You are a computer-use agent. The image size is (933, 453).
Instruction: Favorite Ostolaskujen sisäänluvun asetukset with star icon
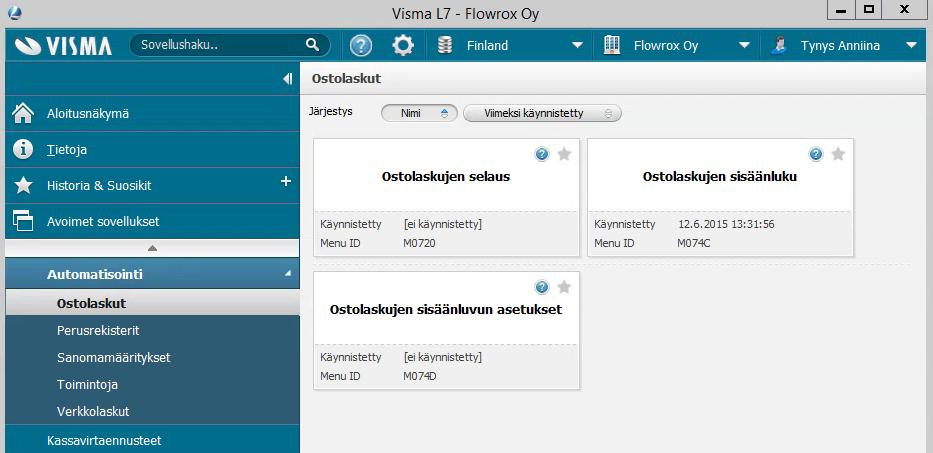[x=564, y=288]
